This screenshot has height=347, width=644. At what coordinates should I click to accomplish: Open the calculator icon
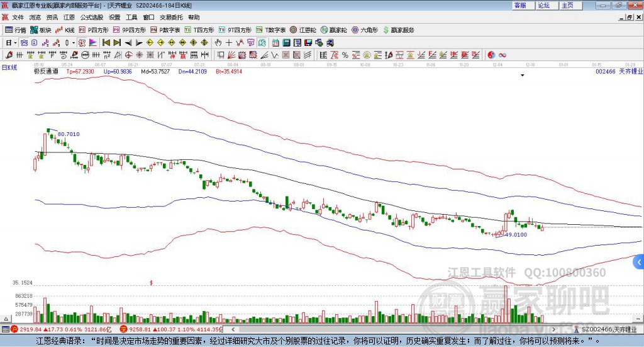(286, 43)
